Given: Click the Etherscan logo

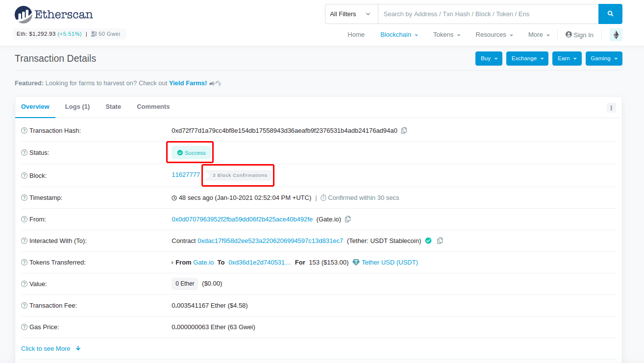Looking at the screenshot, I should pyautogui.click(x=54, y=14).
